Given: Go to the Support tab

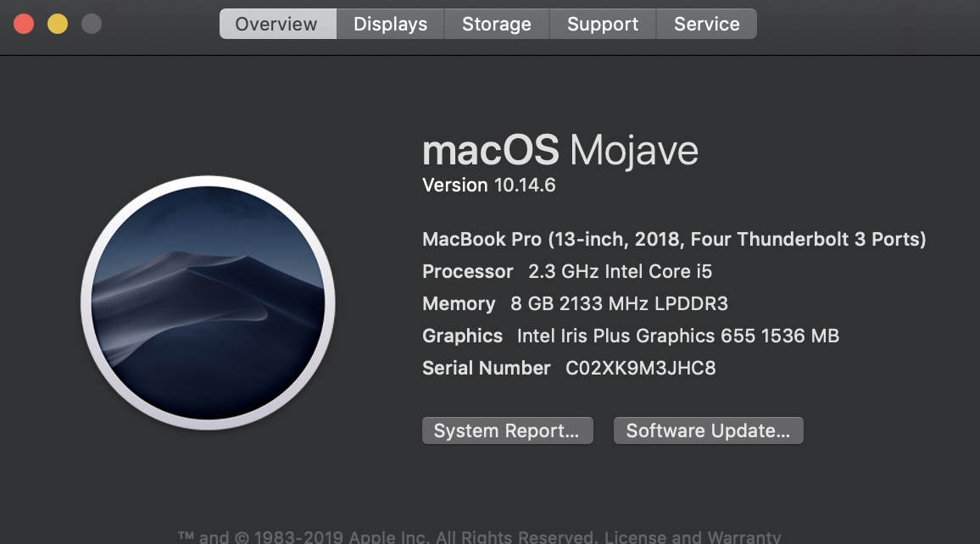Looking at the screenshot, I should pyautogui.click(x=602, y=24).
